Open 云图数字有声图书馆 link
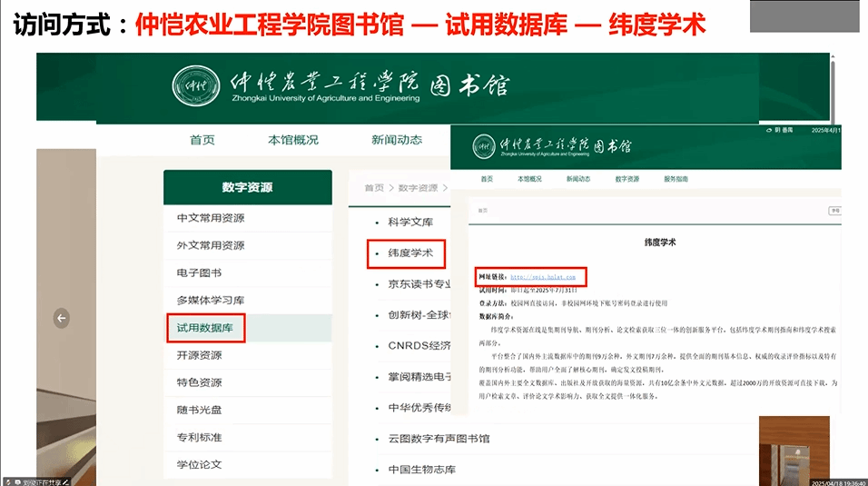 click(439, 439)
